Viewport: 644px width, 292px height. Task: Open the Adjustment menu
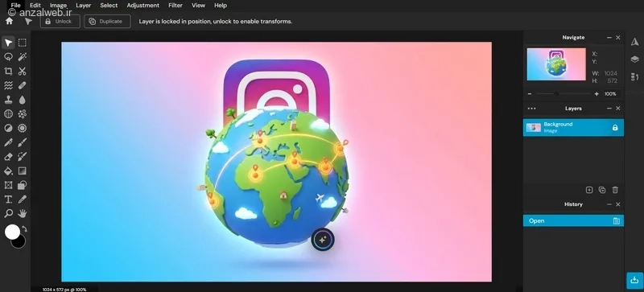(143, 6)
